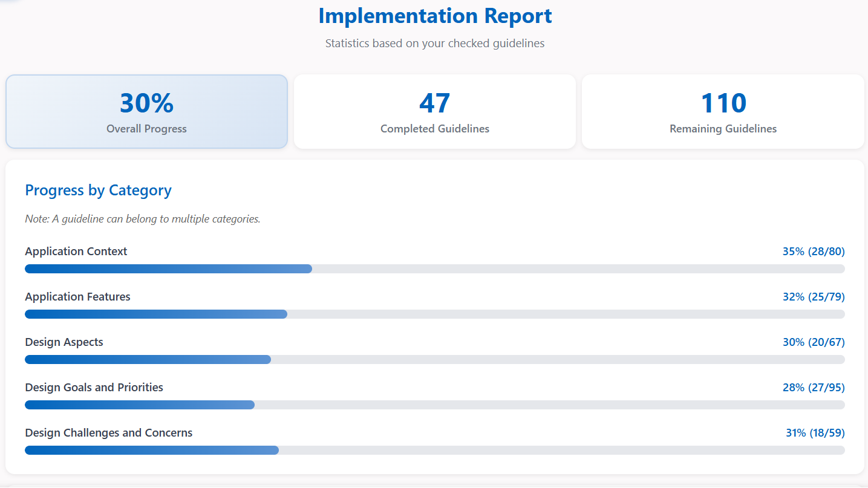
Task: Click the Design Goals and Priorities progress bar
Action: point(435,405)
